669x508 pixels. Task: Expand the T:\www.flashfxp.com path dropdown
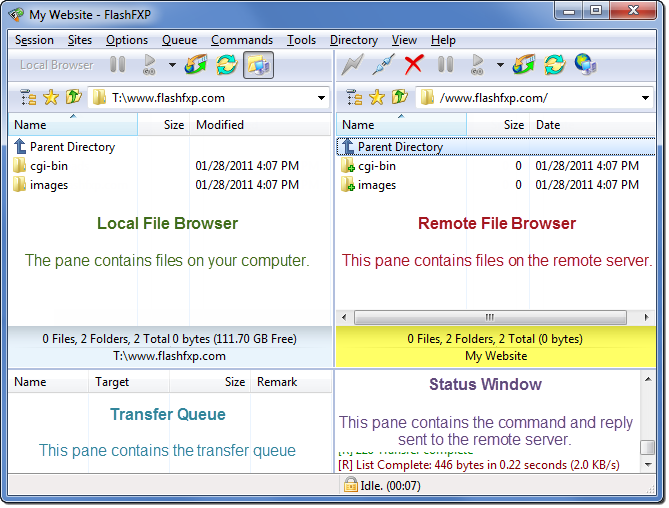pos(321,98)
